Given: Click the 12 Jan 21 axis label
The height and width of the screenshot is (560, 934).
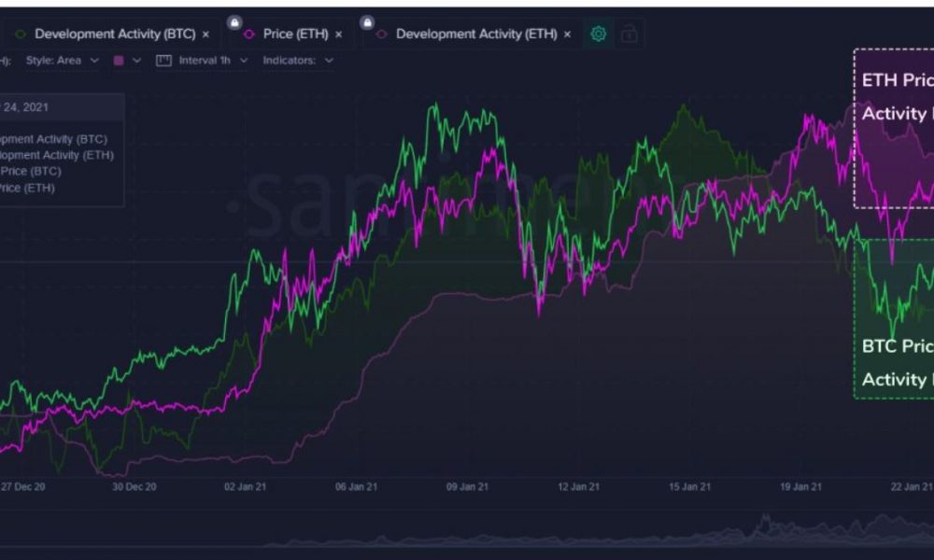Looking at the screenshot, I should pos(578,487).
